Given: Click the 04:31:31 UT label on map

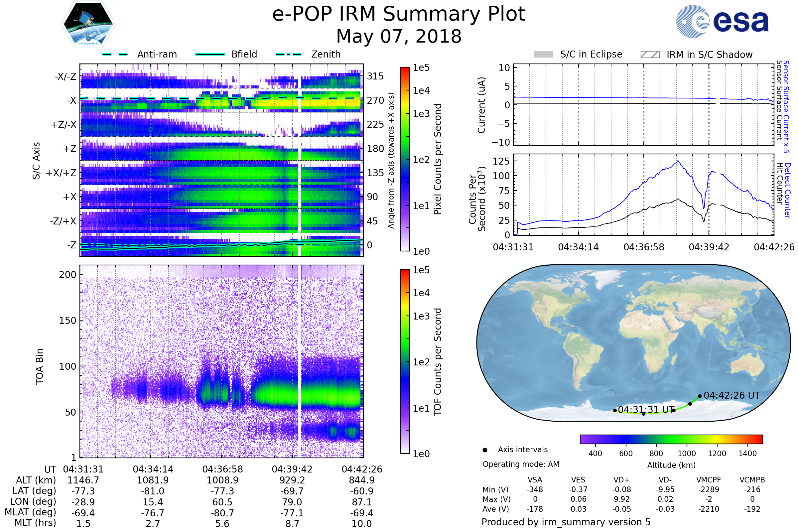Looking at the screenshot, I should [x=646, y=410].
